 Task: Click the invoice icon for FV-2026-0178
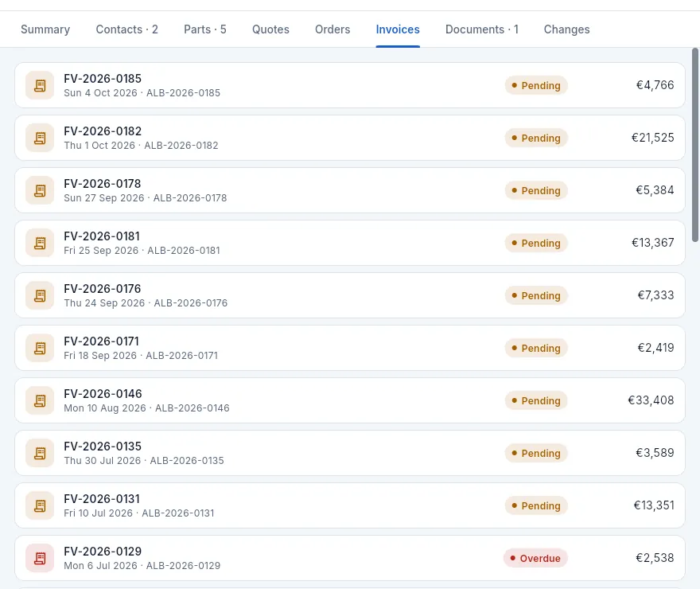click(x=40, y=190)
